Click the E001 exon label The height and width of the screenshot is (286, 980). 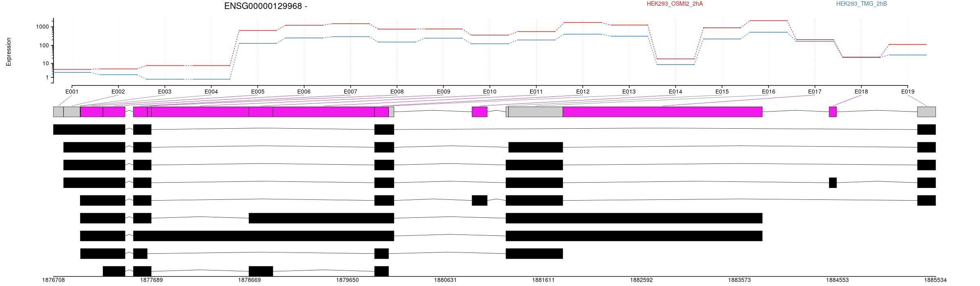point(72,92)
